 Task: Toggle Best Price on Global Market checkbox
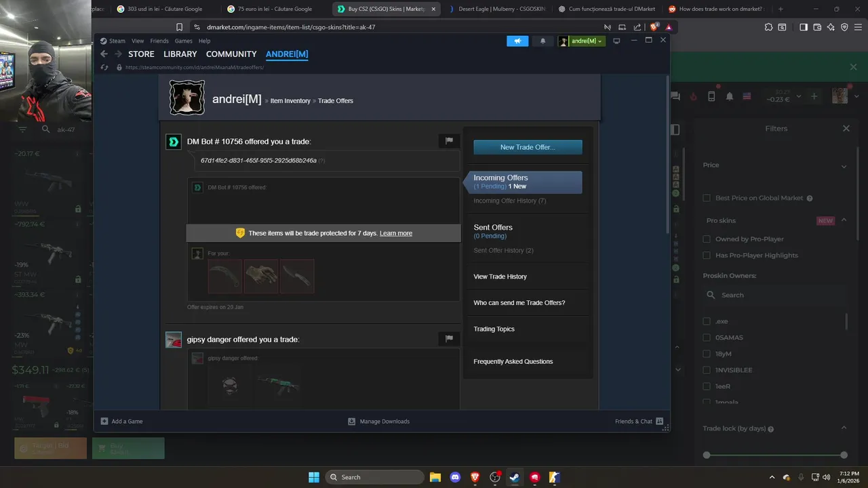tap(707, 198)
